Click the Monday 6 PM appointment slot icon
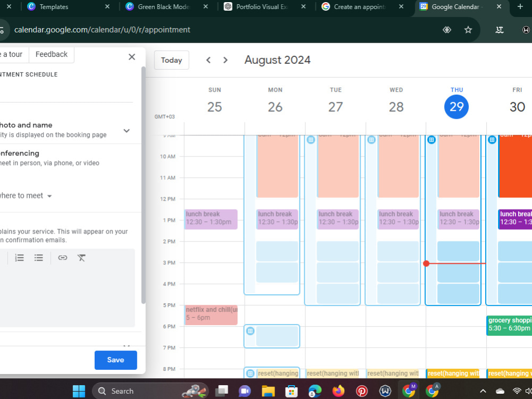The image size is (532, 399). (x=251, y=331)
